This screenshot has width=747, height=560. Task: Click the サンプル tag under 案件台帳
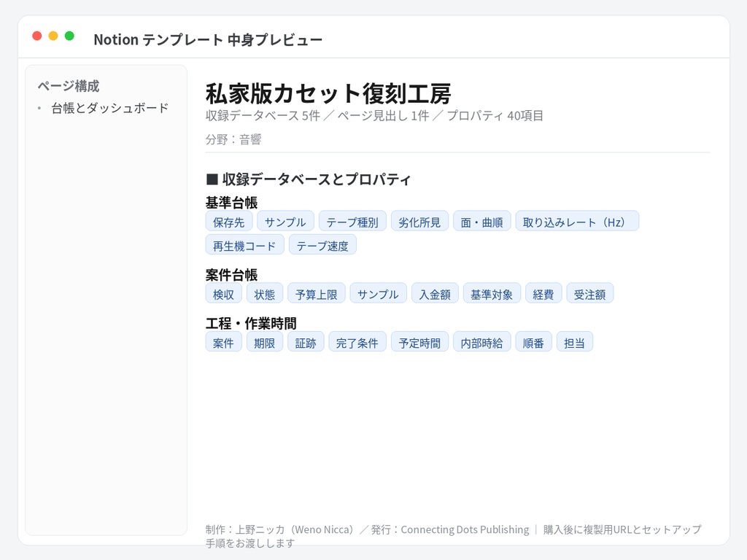pyautogui.click(x=379, y=295)
